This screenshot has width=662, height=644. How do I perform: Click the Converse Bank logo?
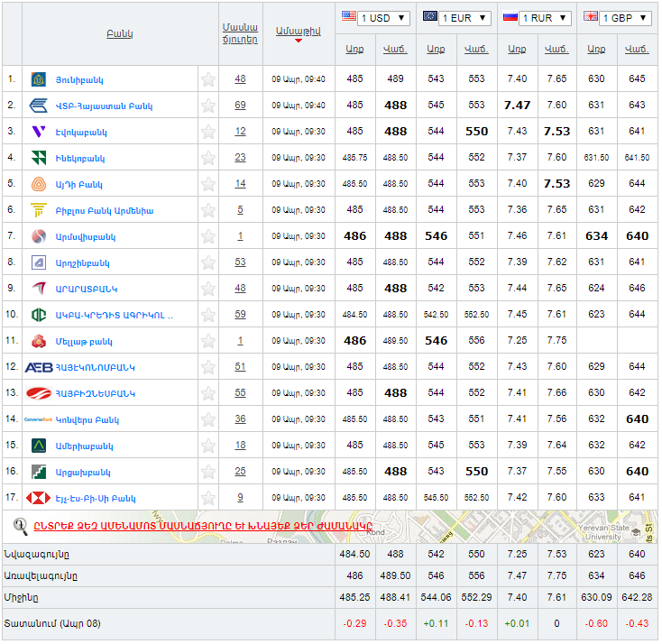(x=39, y=419)
